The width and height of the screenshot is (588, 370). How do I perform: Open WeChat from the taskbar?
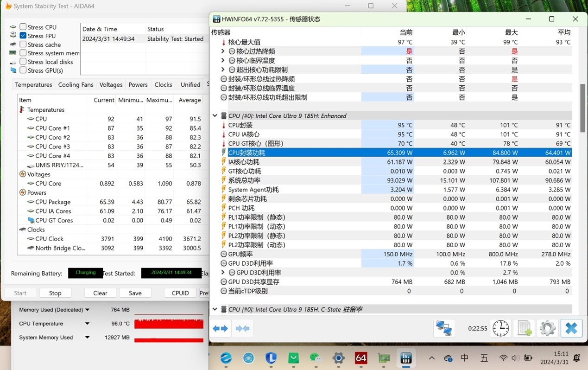coord(316,358)
